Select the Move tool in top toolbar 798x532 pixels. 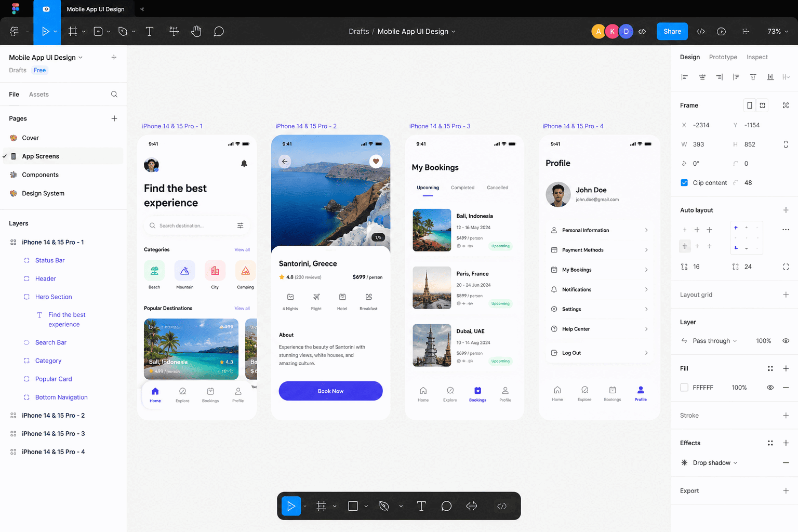46,32
